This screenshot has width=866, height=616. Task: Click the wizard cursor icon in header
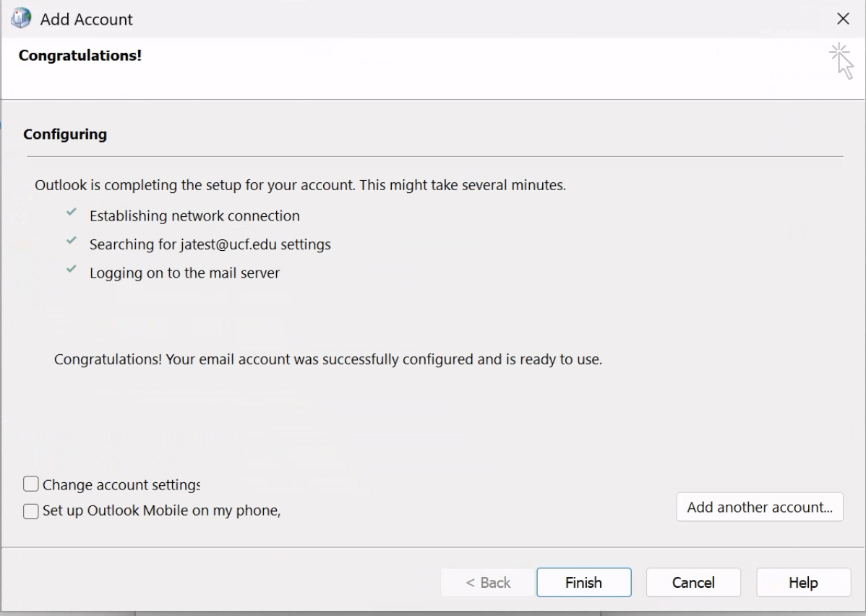coord(841,61)
